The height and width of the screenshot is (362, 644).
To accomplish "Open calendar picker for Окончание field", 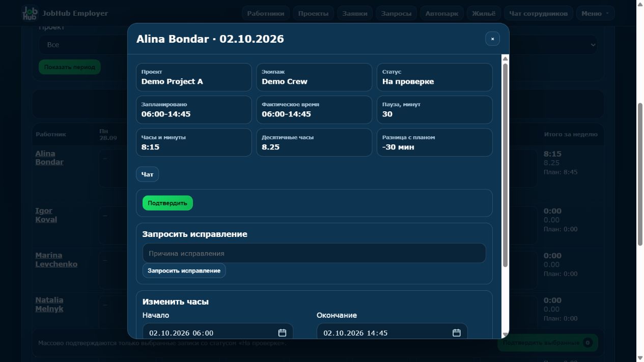I will pyautogui.click(x=456, y=333).
